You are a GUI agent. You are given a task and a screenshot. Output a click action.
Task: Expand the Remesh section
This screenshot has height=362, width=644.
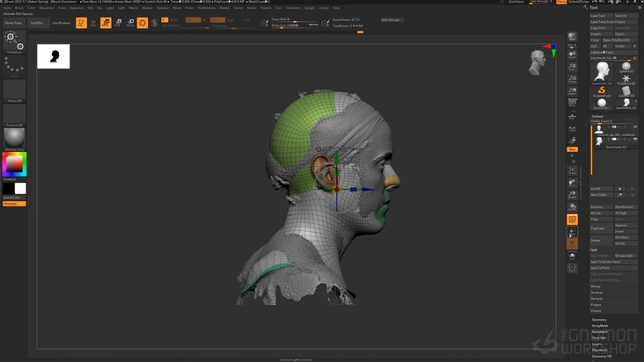(x=596, y=299)
